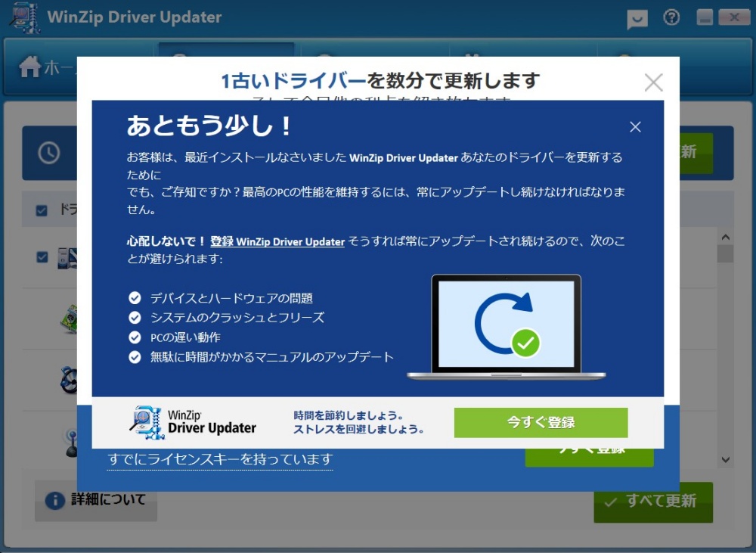
Task: Uncheck the first driver entry checkbox
Action: click(42, 257)
